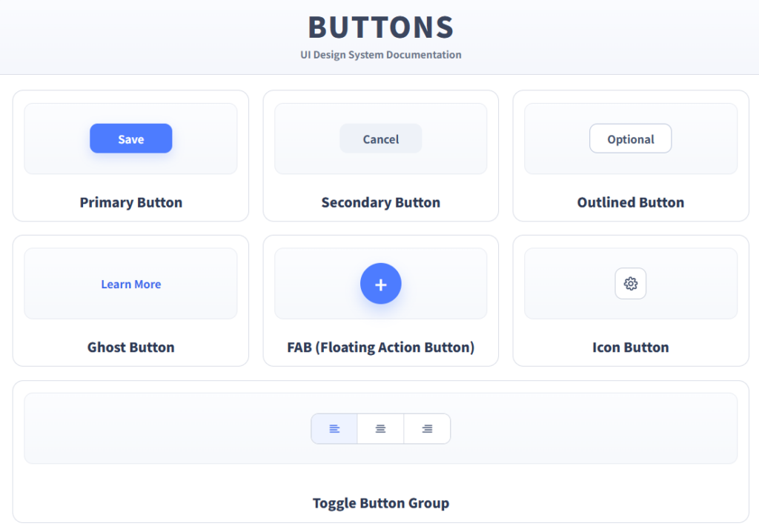Select the Secondary Button caption
Viewport: 759px width, 532px height.
click(380, 202)
